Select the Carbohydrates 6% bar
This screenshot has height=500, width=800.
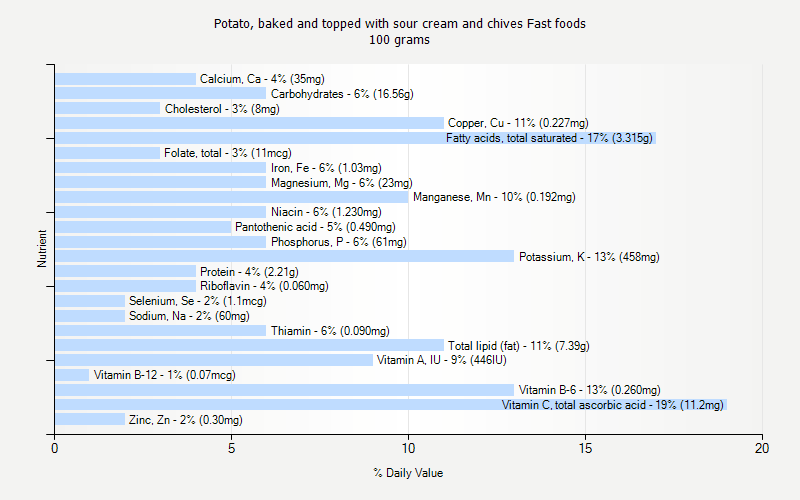pos(161,93)
